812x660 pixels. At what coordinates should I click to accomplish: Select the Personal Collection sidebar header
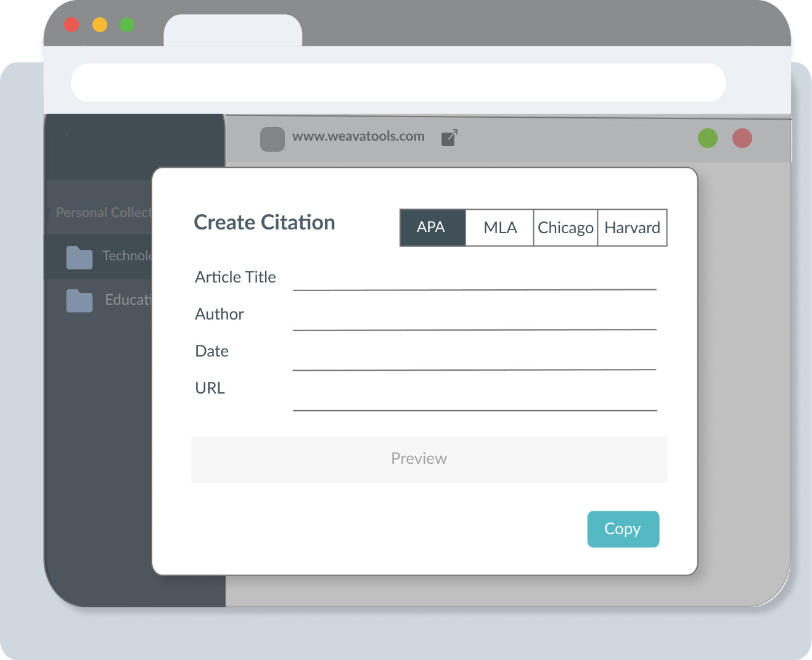(x=102, y=213)
